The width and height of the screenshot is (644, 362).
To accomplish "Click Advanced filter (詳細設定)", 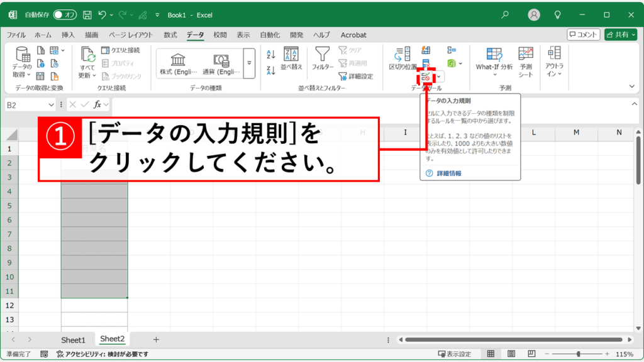I will tap(356, 76).
